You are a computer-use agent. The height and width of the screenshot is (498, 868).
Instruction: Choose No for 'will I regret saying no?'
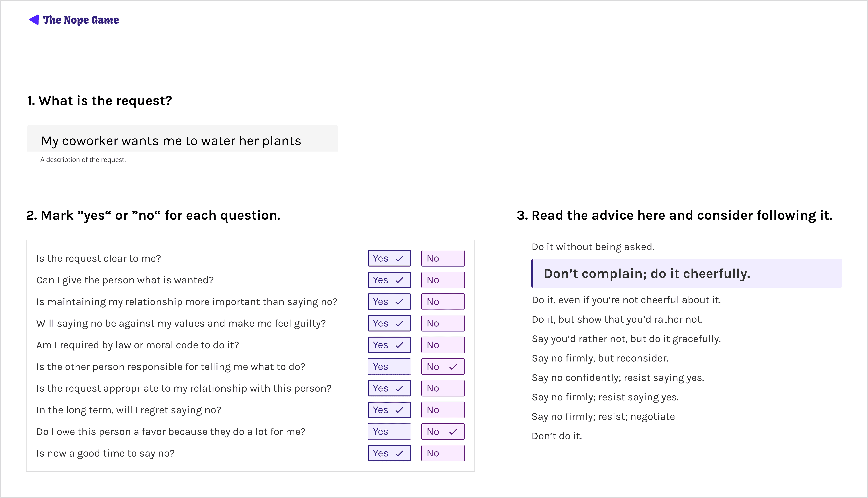[443, 410]
